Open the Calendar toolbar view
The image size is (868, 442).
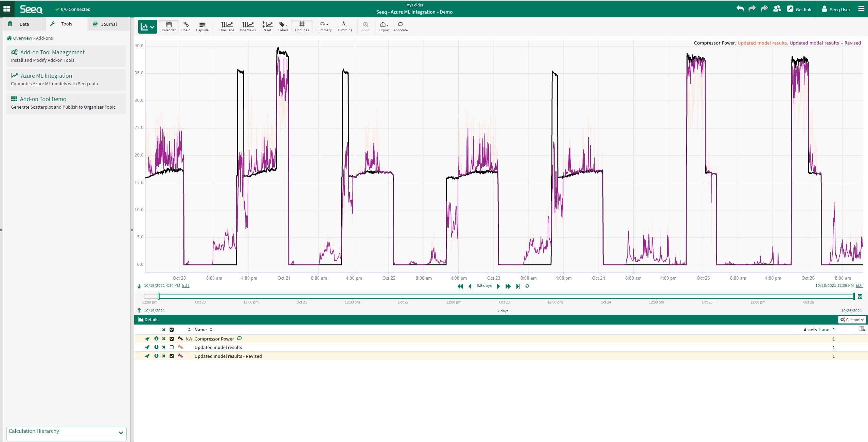pos(169,26)
